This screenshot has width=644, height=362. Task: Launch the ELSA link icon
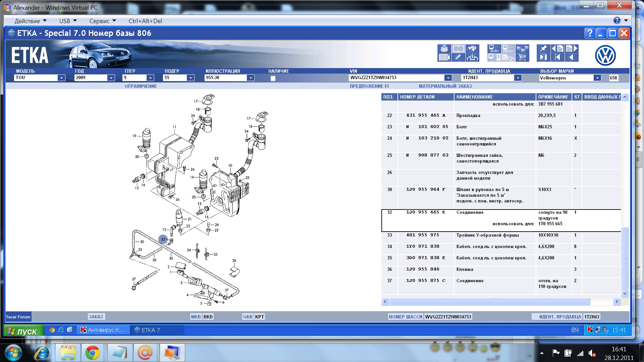coord(494,49)
